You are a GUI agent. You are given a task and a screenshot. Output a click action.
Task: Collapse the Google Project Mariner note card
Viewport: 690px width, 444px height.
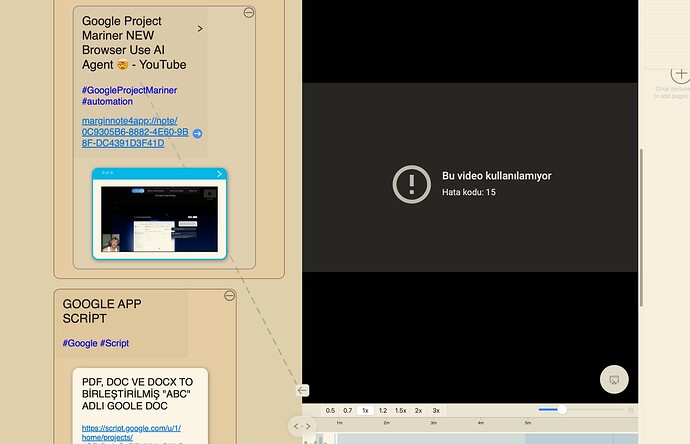[x=249, y=12]
